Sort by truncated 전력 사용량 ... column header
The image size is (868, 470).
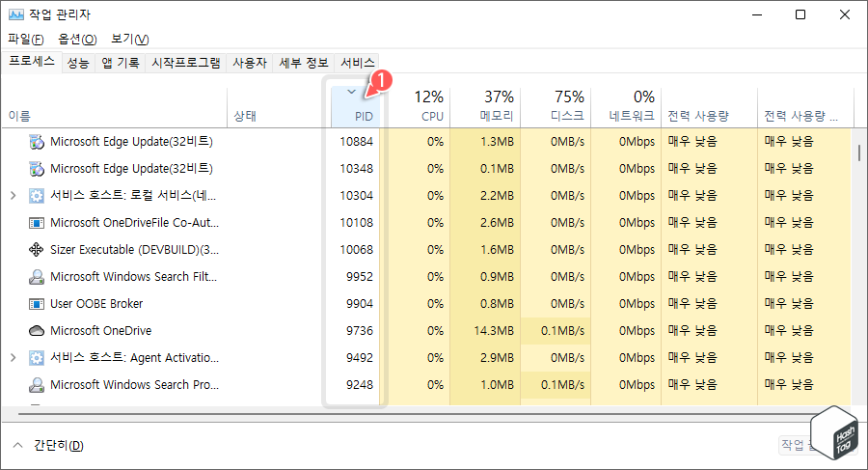pos(805,107)
